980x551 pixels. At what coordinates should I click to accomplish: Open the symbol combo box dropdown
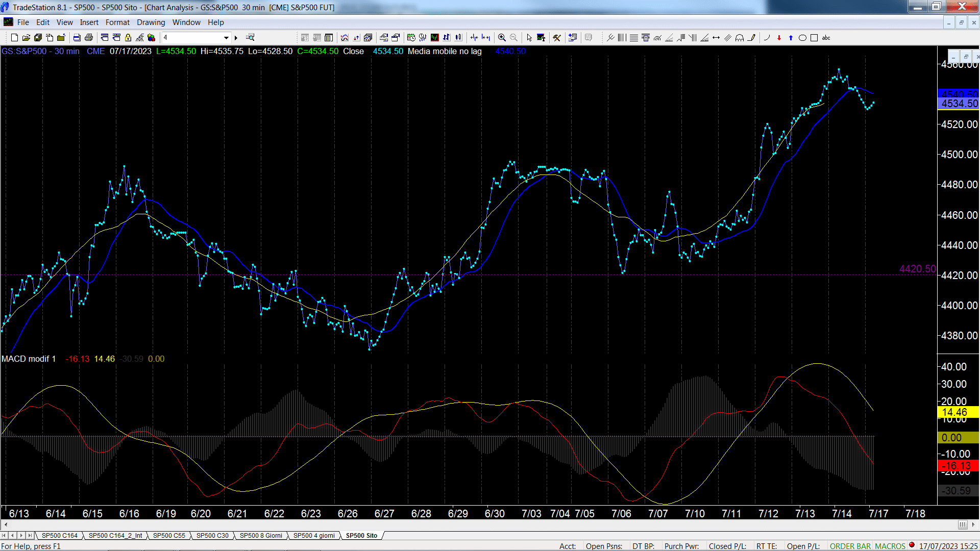(226, 38)
